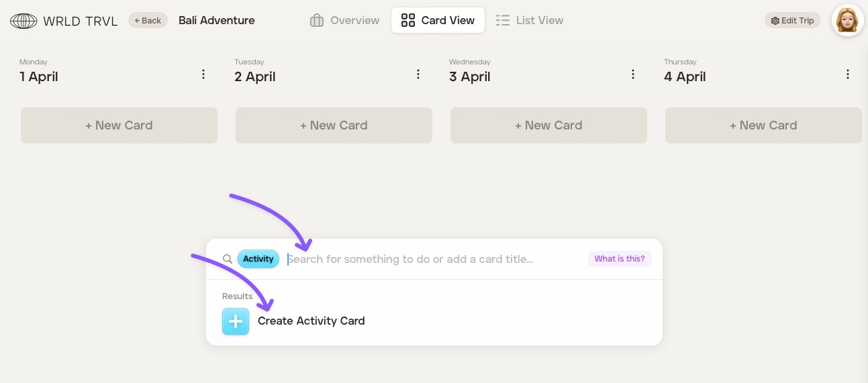Screen dimensions: 868x383
Task: Click the search magnifier icon in the card search
Action: 228,259
